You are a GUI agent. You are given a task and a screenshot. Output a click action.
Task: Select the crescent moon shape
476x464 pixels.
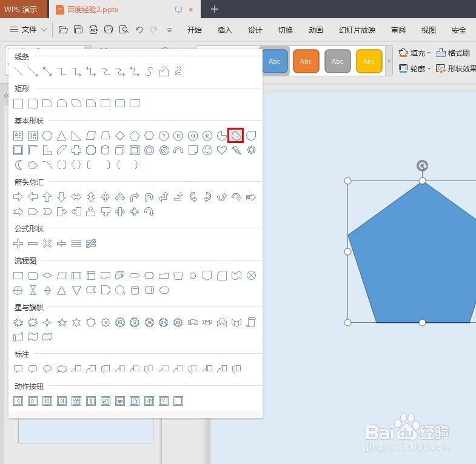pos(18,165)
